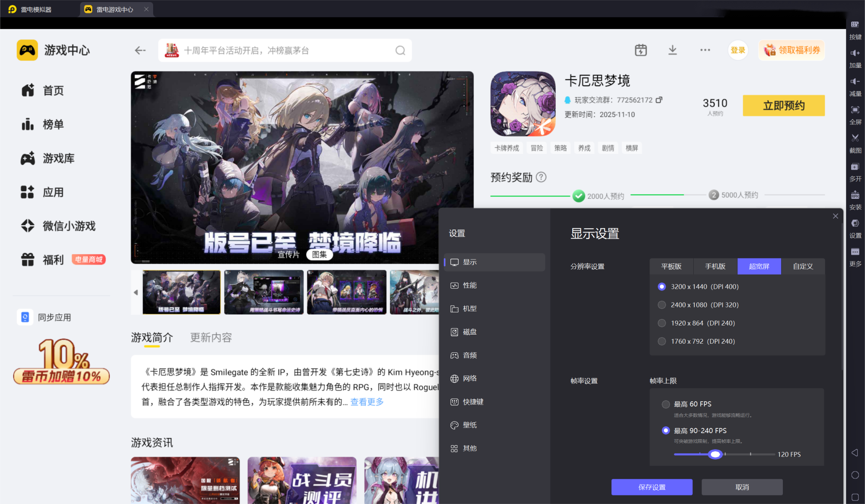Click the 查看更多 link
The width and height of the screenshot is (865, 504).
[x=367, y=402]
